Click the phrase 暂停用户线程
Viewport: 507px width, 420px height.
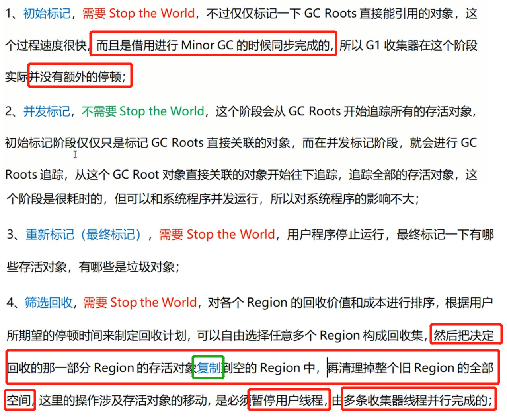(x=287, y=400)
